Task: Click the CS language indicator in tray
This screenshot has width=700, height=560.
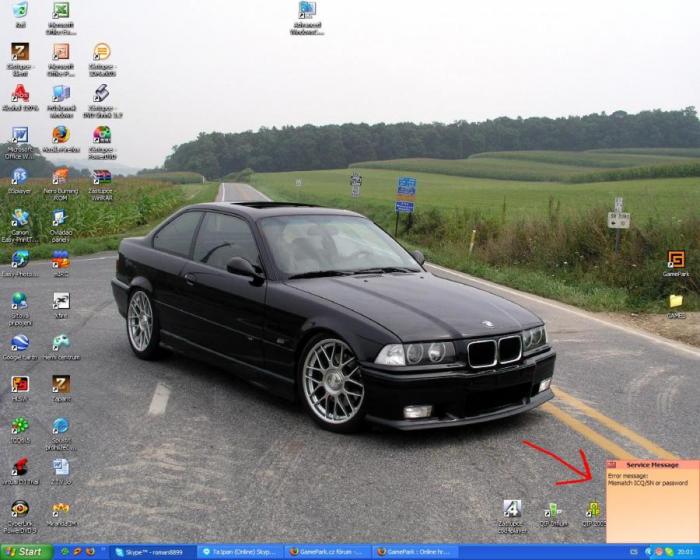Action: (x=633, y=552)
